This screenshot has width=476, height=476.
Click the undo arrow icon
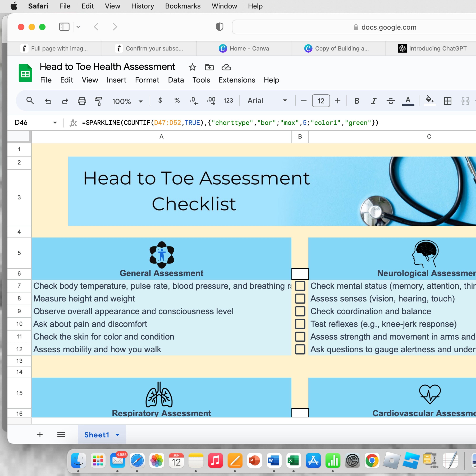point(48,101)
